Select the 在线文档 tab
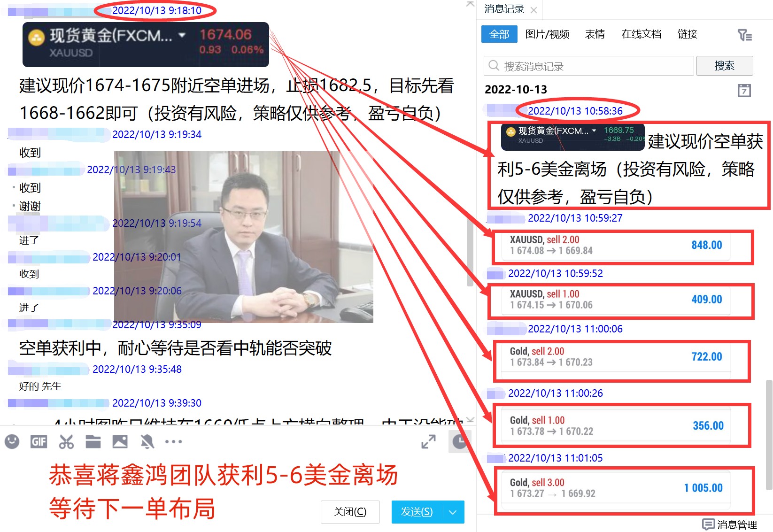 coord(641,34)
